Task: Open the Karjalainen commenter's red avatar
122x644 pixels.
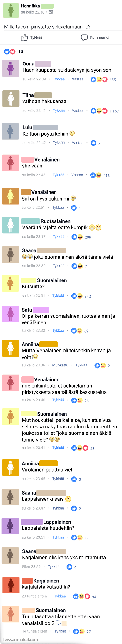Action: [10, 585]
